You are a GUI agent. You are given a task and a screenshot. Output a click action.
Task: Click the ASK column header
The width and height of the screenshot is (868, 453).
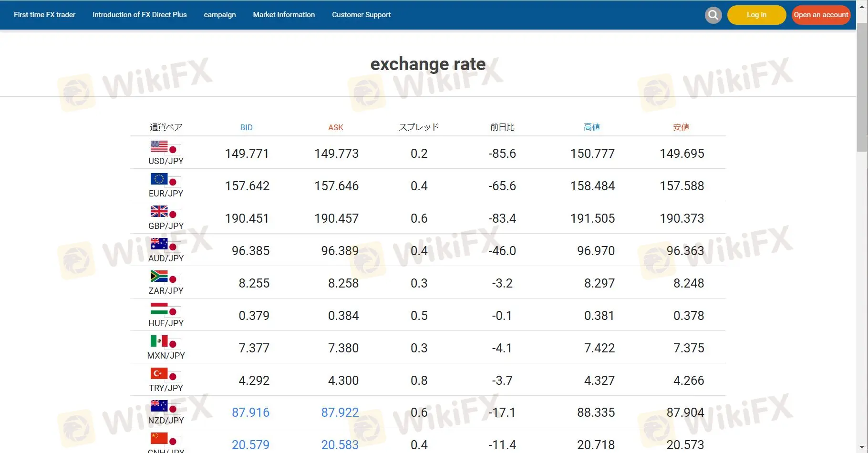point(336,127)
